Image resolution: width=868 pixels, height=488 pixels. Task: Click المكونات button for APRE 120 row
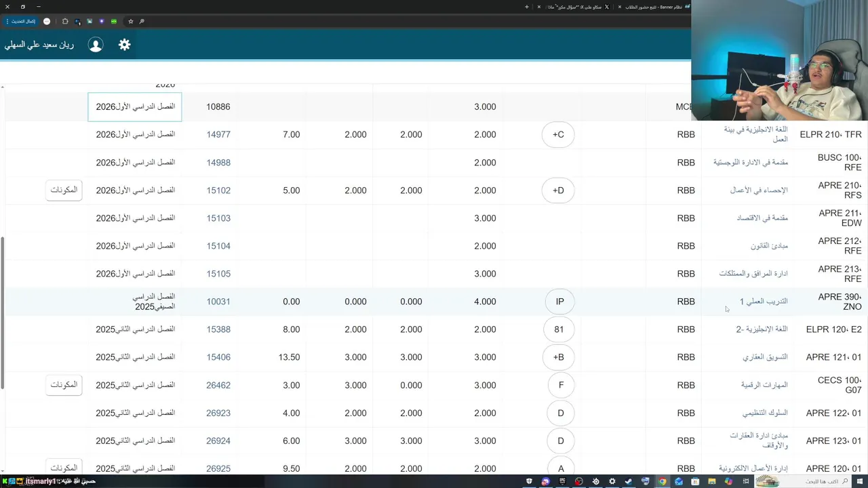coord(64,468)
